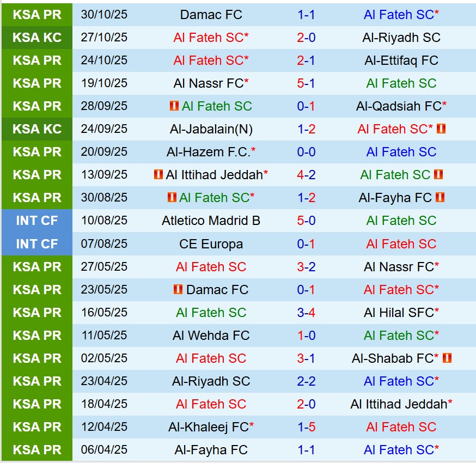Screen dimensions: 476x463
Task: Click red card icon before Al Fateh SC on 30/08/25
Action: (172, 198)
